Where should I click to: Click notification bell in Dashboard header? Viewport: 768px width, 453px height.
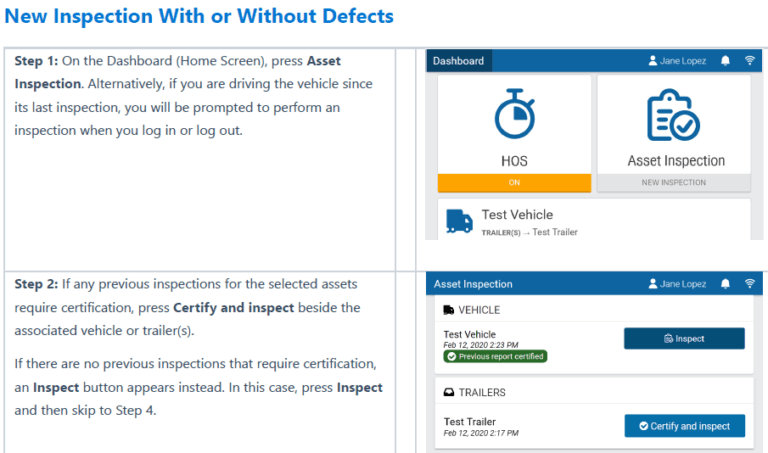point(725,61)
